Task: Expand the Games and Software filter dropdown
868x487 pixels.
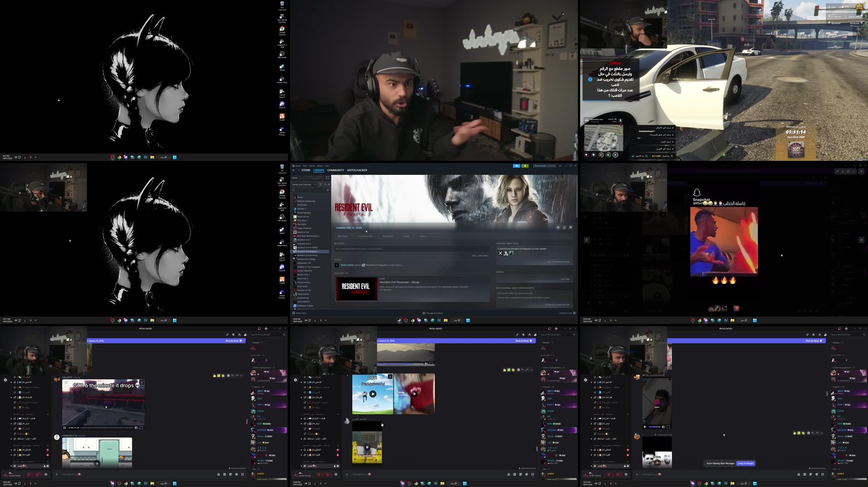Action: pos(315,184)
